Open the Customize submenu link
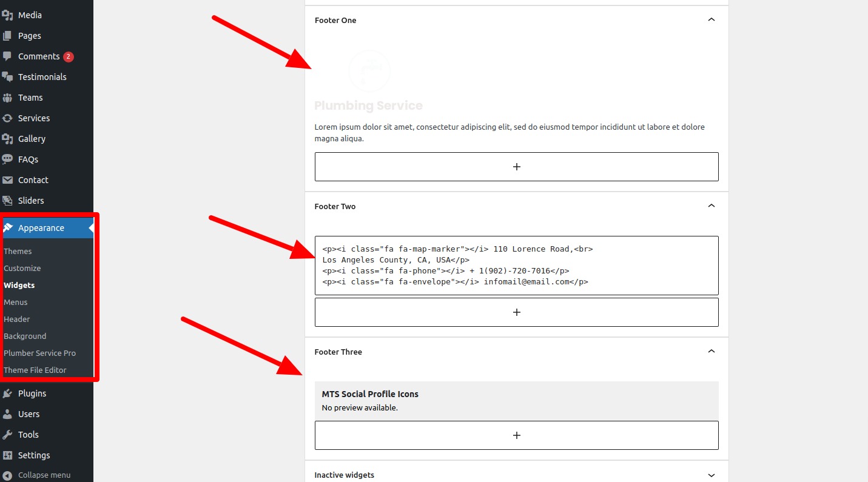Viewport: 868px width, 482px height. coord(22,268)
